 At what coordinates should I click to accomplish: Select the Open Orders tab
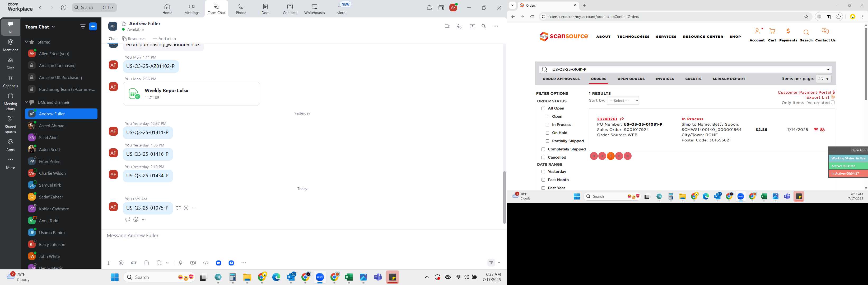[x=631, y=79]
